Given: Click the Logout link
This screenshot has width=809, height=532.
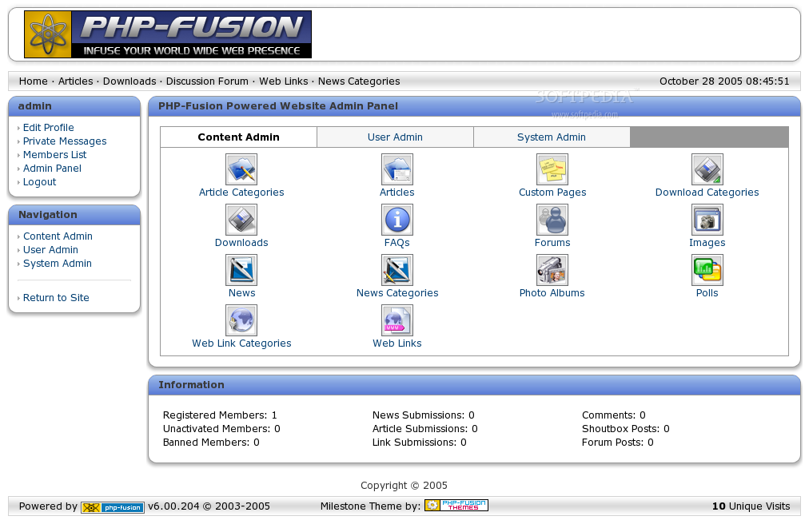Looking at the screenshot, I should point(40,182).
